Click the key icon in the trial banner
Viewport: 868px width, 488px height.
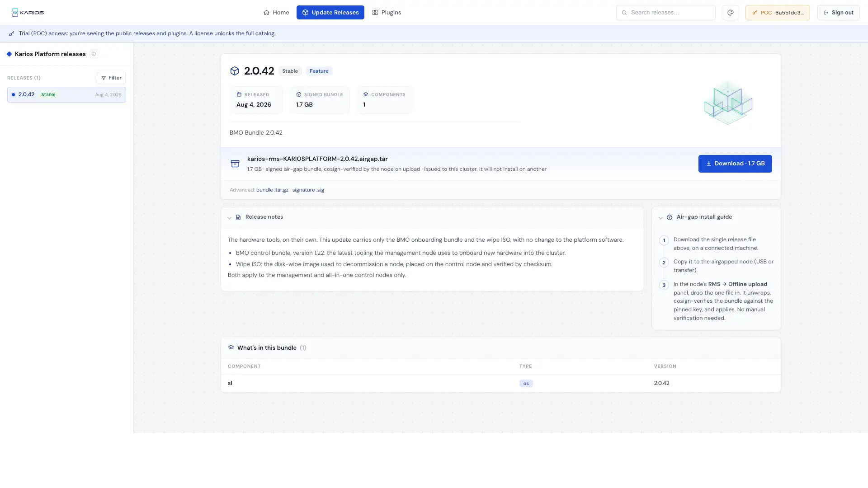point(12,33)
